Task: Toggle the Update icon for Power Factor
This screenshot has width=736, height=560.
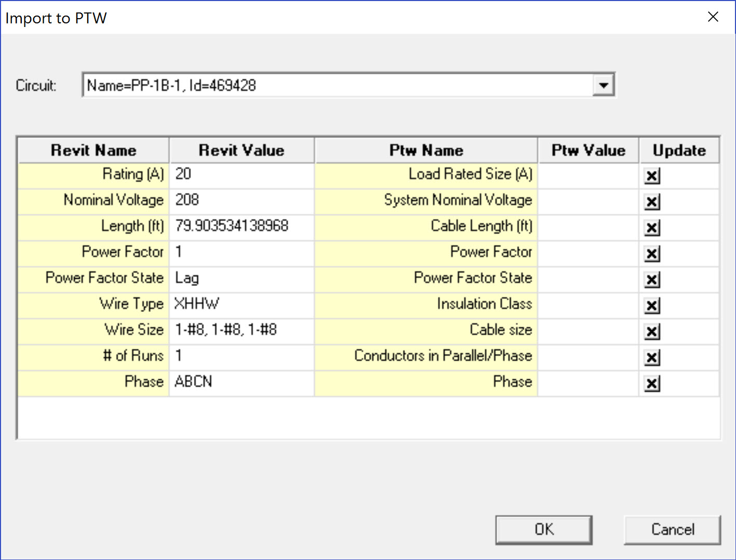Action: [652, 254]
